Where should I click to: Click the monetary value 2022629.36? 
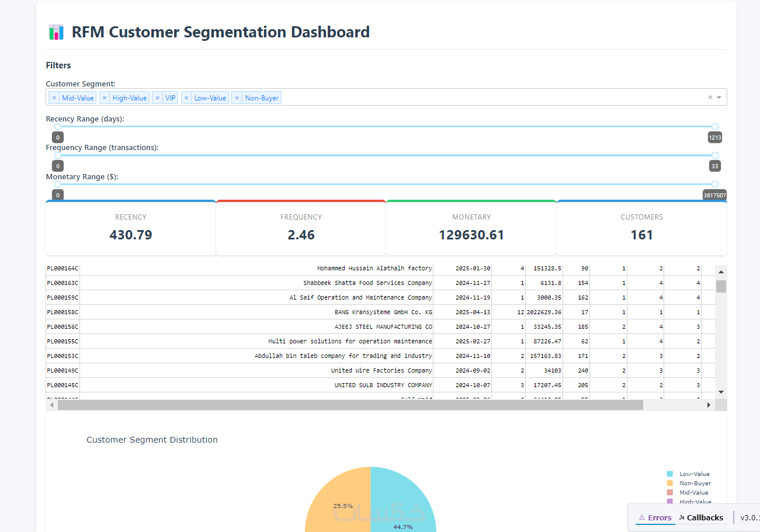point(544,312)
